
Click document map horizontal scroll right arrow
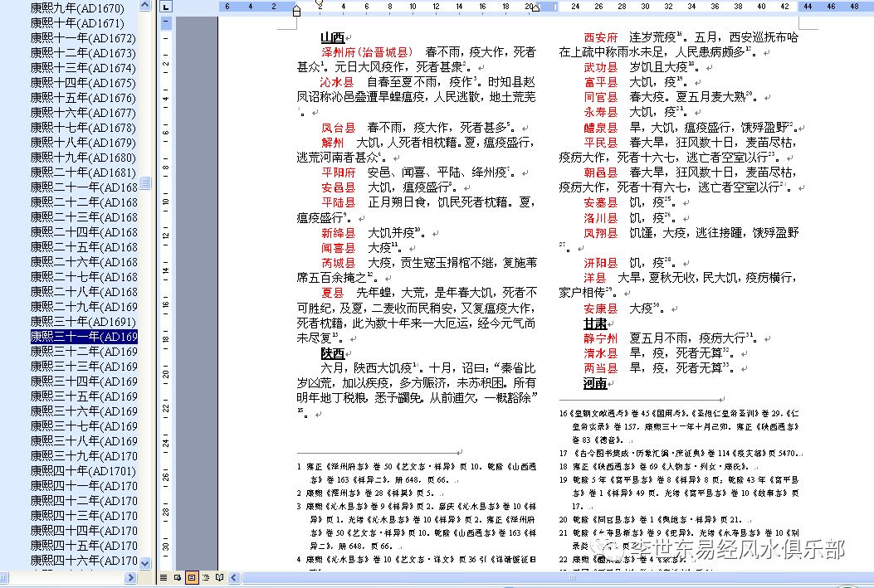point(131,577)
